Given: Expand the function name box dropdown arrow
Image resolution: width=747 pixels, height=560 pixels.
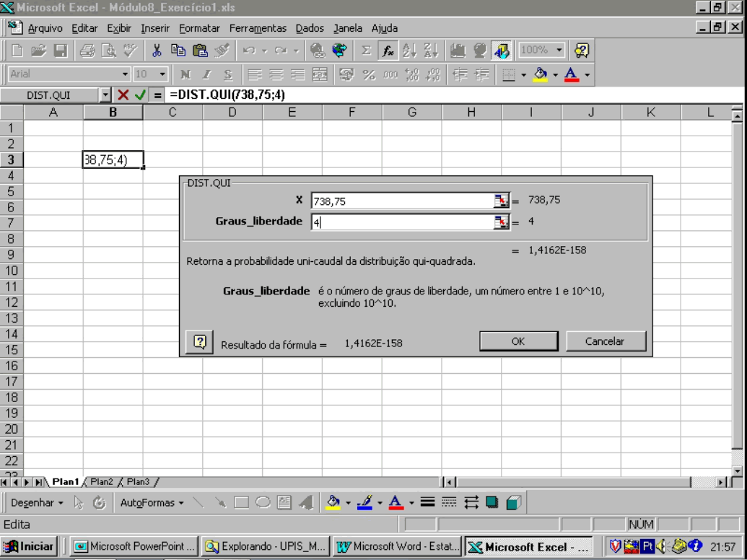Looking at the screenshot, I should click(x=104, y=95).
